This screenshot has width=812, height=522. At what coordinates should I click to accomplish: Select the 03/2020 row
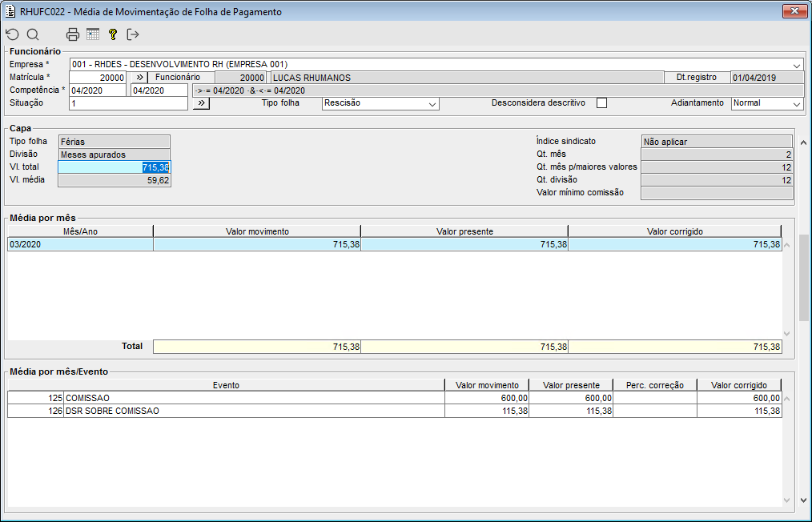tap(395, 244)
